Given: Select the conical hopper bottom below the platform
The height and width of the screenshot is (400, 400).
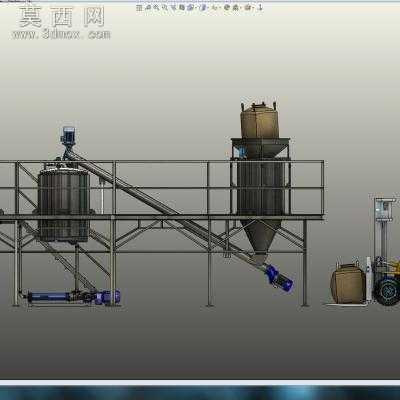Looking at the screenshot, I should (x=261, y=236).
